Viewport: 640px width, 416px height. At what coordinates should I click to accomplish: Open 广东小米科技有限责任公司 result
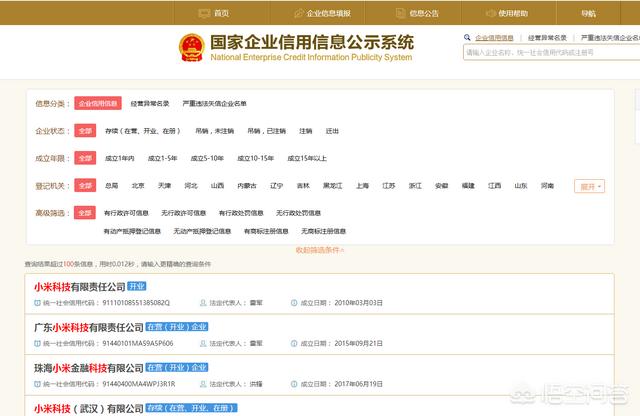[89, 327]
